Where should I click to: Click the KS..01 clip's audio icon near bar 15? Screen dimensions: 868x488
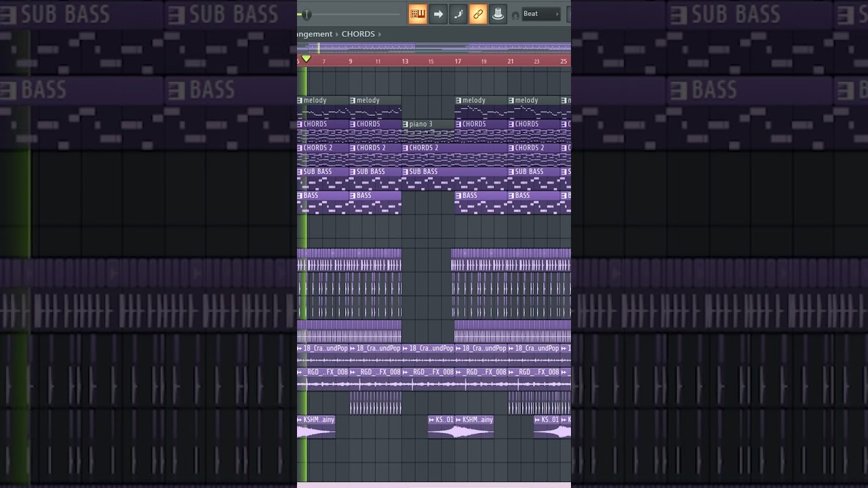tap(431, 420)
